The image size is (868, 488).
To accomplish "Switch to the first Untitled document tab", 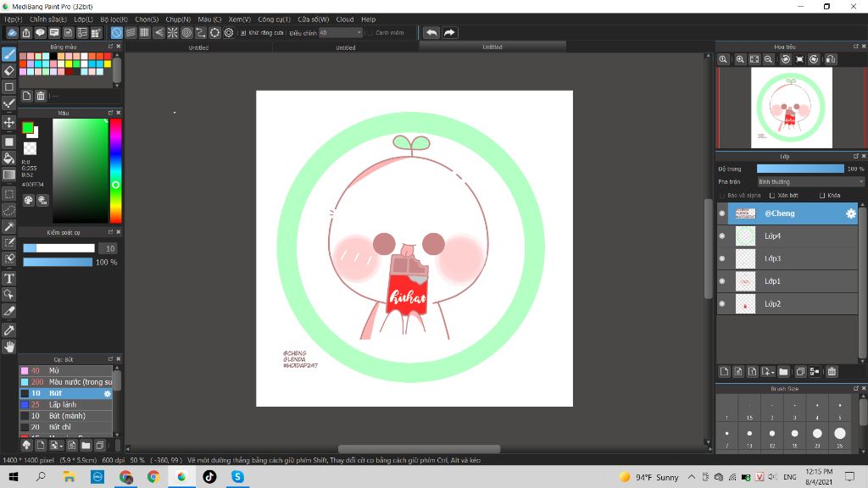I will (198, 47).
